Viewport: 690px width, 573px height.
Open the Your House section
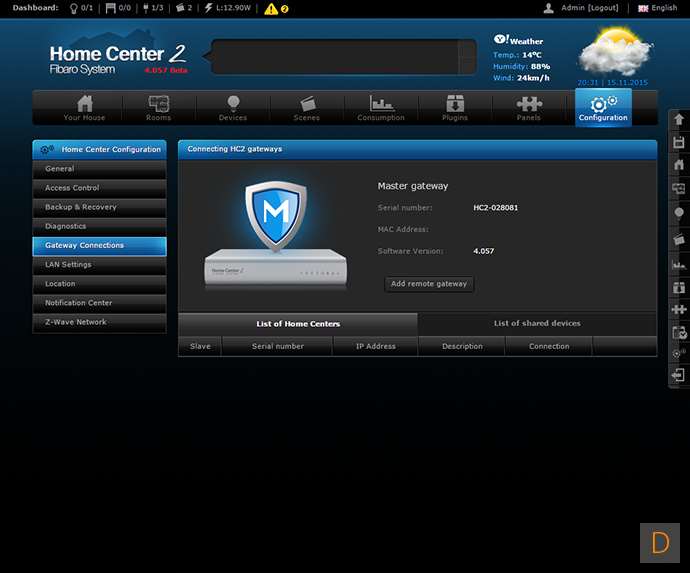click(x=84, y=108)
